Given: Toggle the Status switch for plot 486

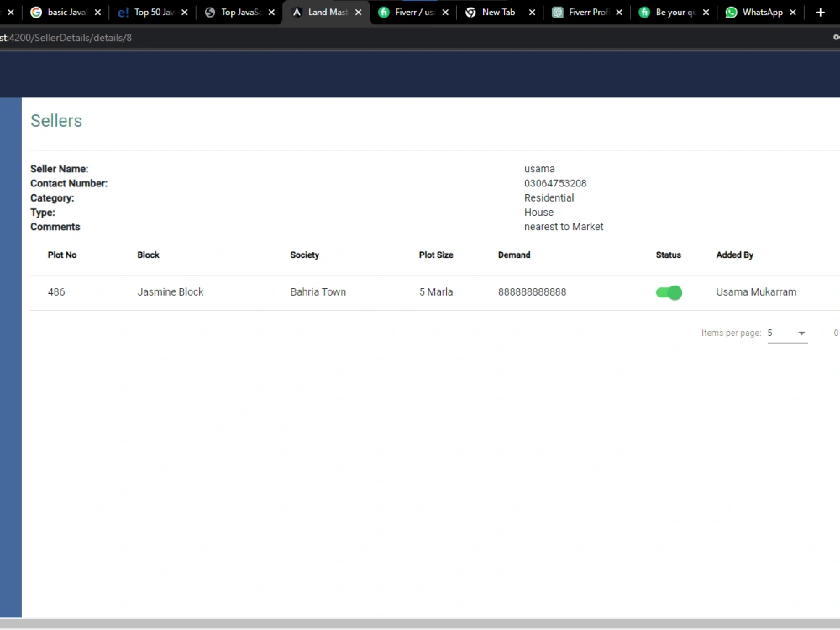Looking at the screenshot, I should (669, 292).
